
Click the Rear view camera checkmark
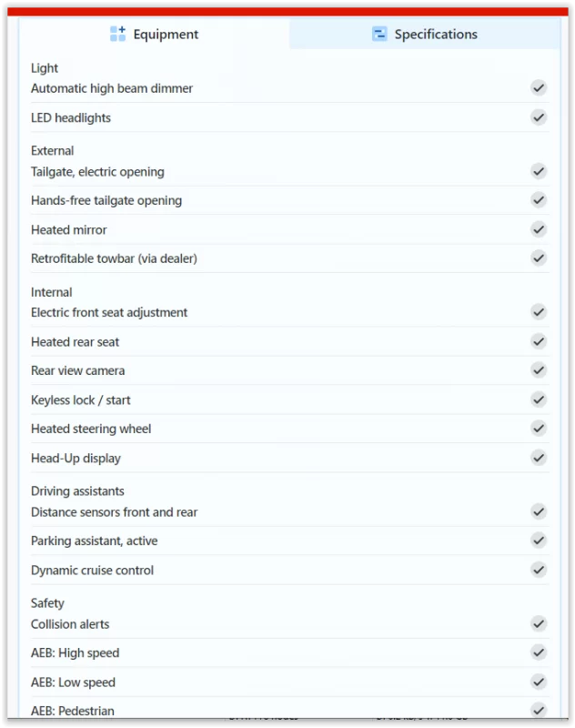coord(539,370)
